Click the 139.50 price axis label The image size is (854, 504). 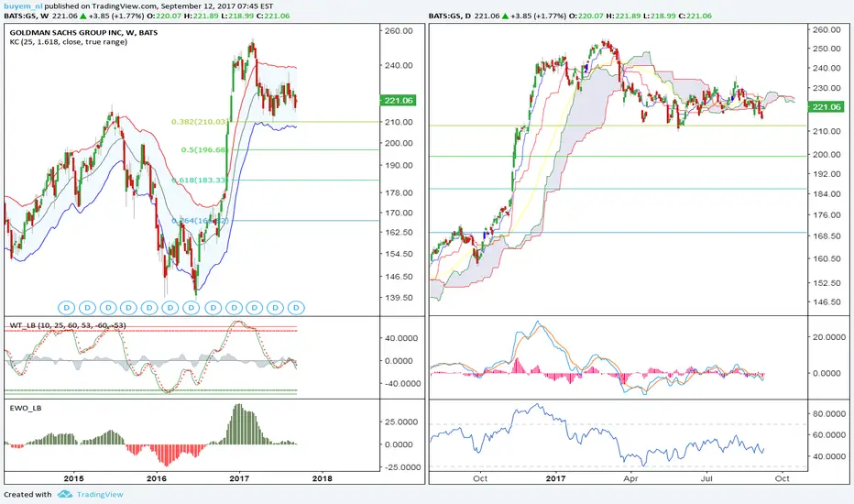coord(399,298)
